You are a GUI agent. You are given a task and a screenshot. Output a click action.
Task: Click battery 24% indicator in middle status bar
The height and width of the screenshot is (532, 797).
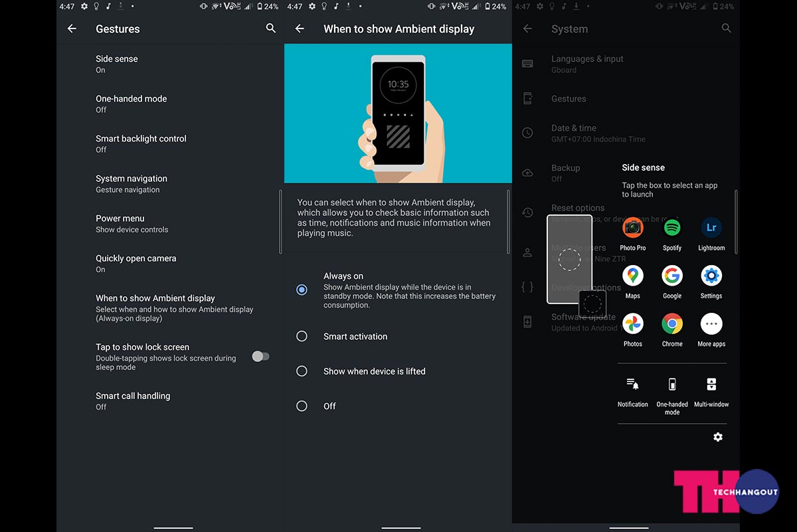click(x=495, y=6)
